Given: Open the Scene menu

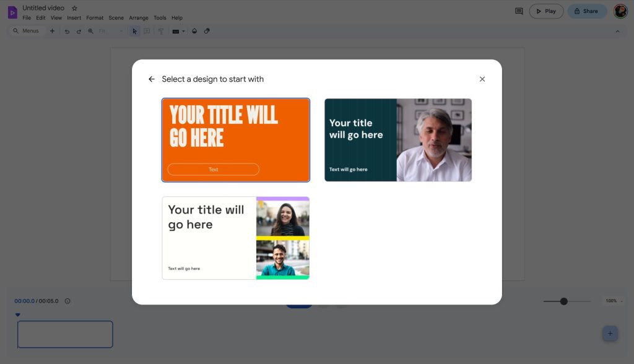Looking at the screenshot, I should (x=116, y=18).
